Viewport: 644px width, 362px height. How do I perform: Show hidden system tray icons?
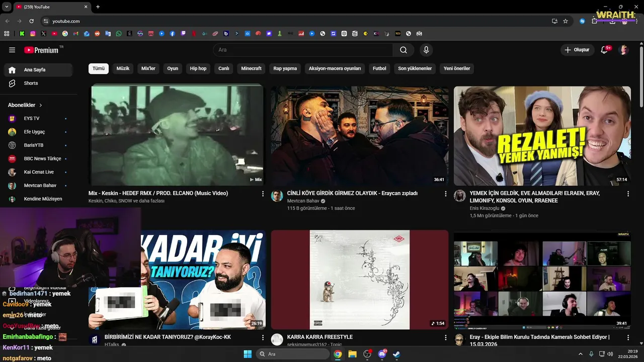tap(580, 354)
